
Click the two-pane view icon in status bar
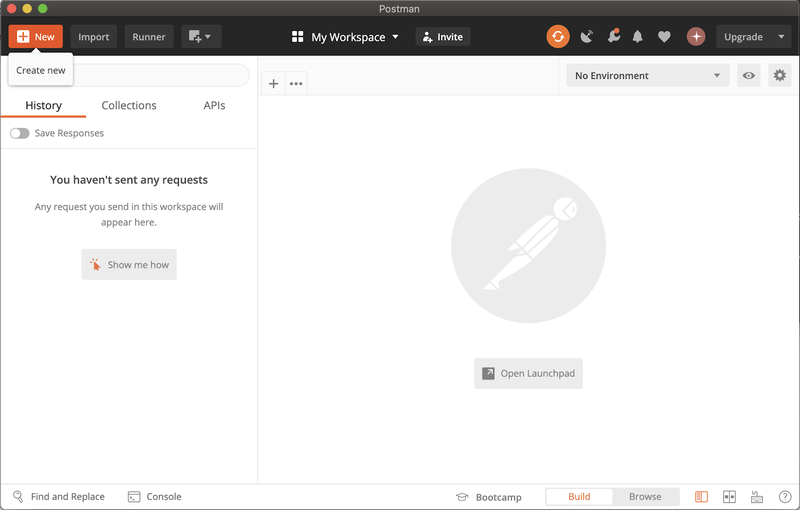[x=729, y=497]
